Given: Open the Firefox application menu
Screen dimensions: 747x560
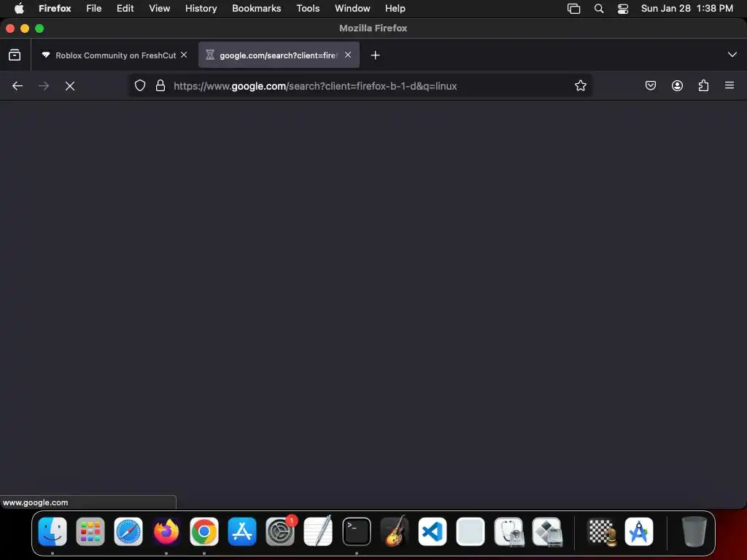Looking at the screenshot, I should pos(55,9).
